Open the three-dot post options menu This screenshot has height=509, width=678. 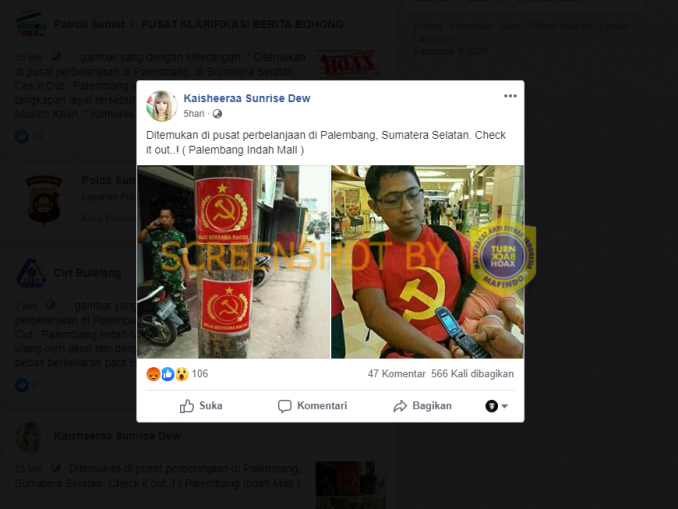(x=510, y=96)
